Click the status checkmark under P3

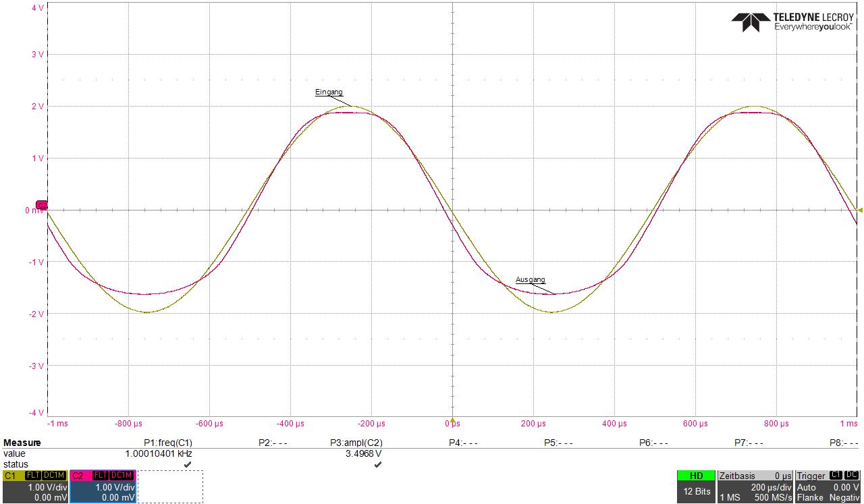(377, 464)
